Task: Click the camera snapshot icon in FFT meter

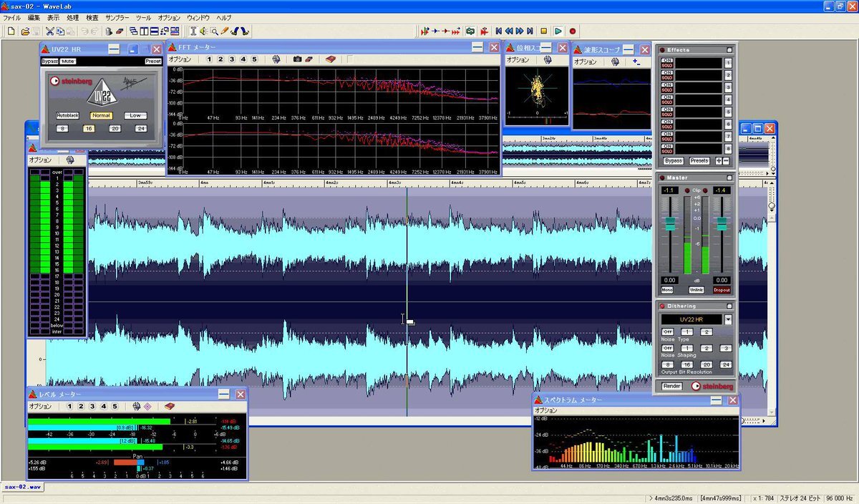Action: pos(297,59)
